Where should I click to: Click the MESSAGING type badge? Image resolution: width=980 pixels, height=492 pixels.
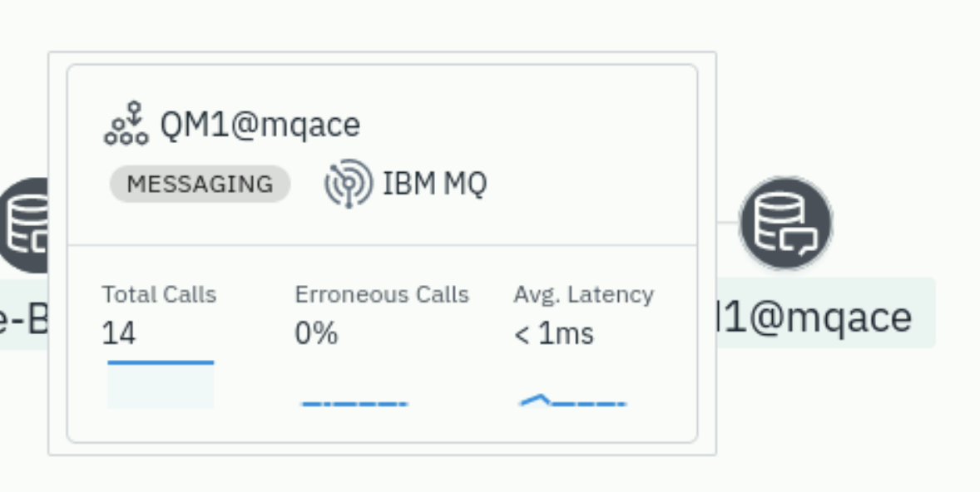(x=200, y=184)
